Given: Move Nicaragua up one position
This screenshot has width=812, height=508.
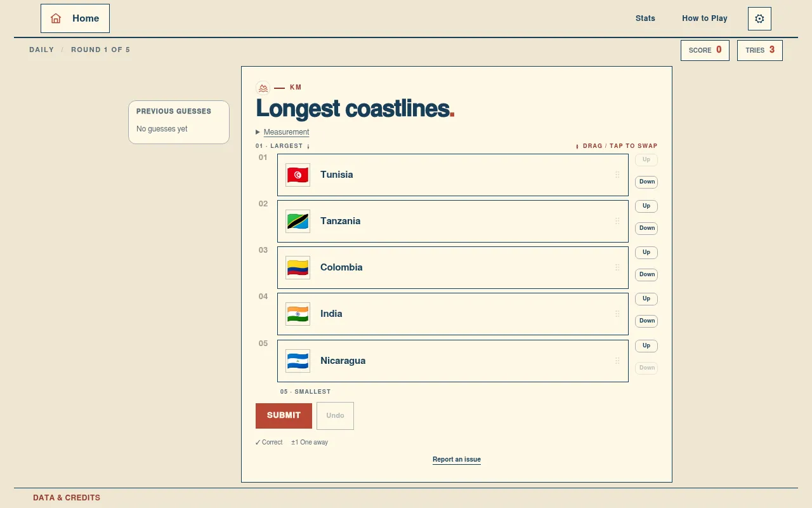Looking at the screenshot, I should point(646,346).
